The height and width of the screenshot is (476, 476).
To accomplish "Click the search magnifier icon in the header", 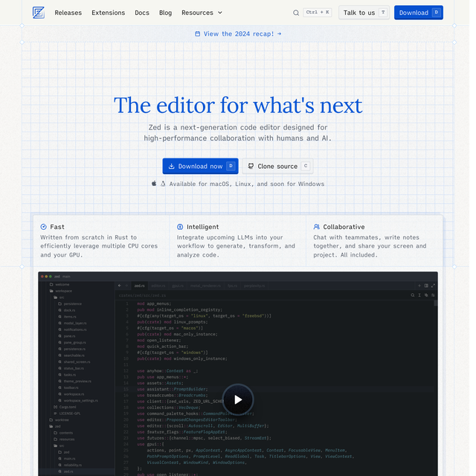I will [x=296, y=13].
